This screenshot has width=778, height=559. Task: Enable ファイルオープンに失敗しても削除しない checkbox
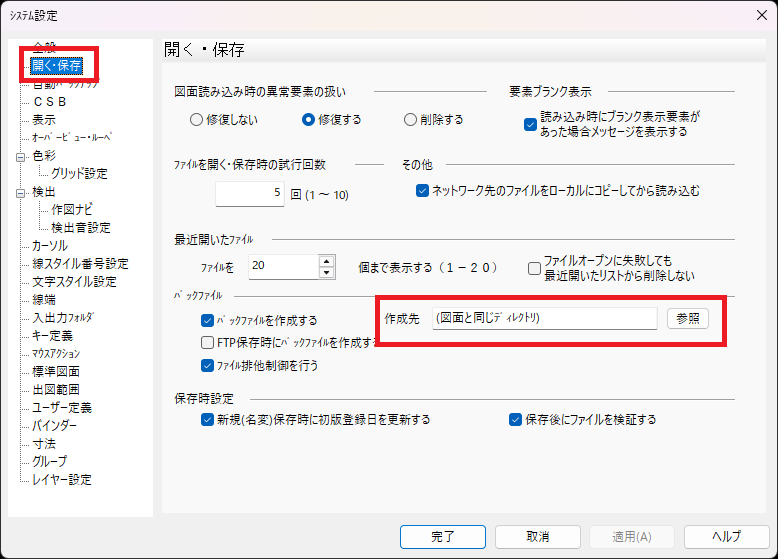coord(534,268)
